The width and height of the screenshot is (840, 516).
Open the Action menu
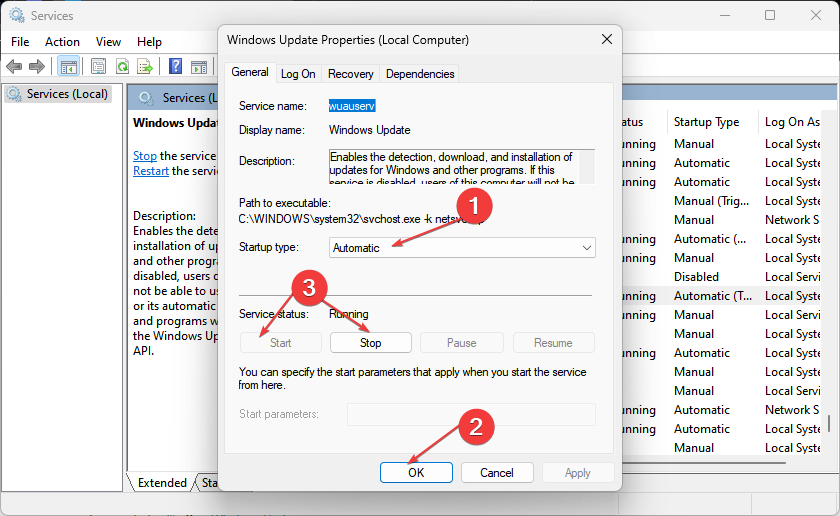pyautogui.click(x=62, y=42)
